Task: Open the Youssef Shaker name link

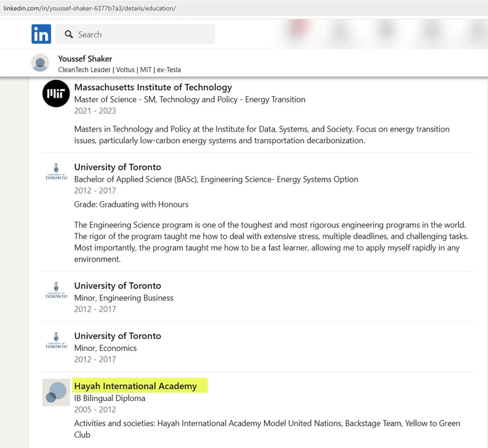Action: 85,59
